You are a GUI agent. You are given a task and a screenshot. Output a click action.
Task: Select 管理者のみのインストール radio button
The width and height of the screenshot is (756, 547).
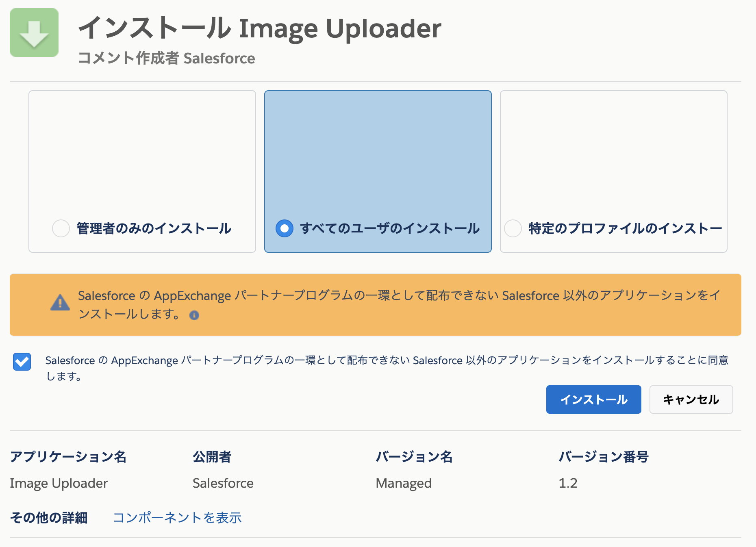61,228
